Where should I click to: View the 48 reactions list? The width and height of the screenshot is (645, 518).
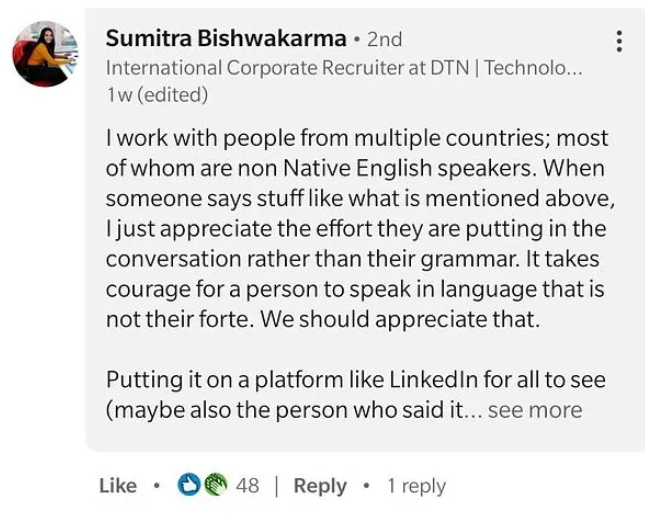coord(248,485)
